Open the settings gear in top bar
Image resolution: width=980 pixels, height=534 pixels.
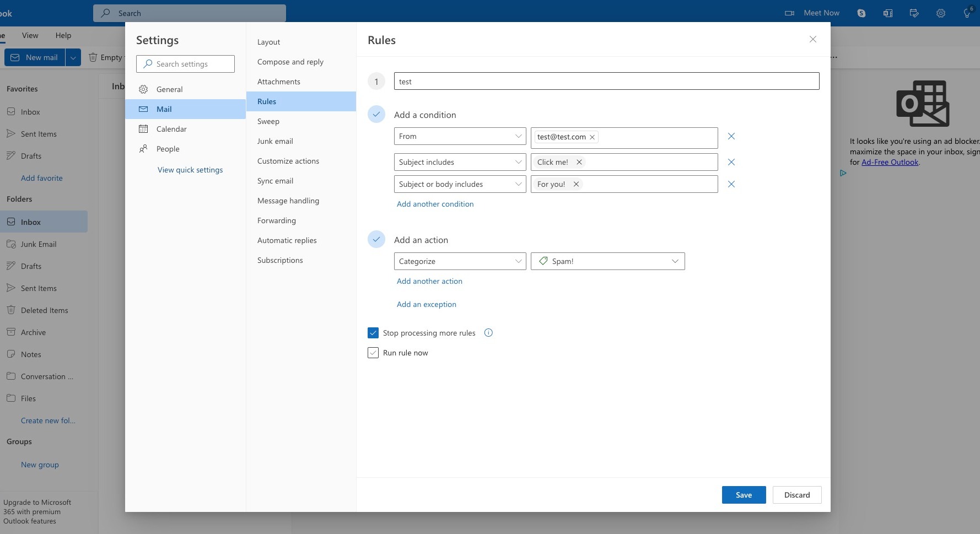940,13
